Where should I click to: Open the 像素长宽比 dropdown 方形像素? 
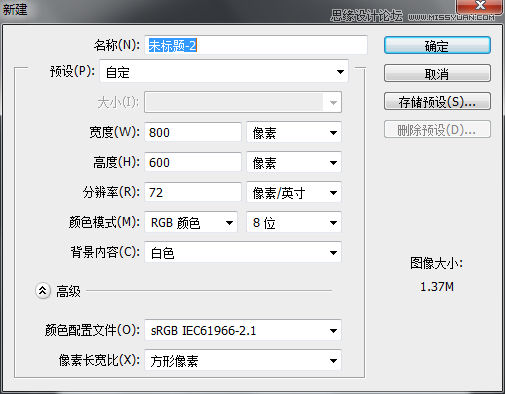point(243,360)
